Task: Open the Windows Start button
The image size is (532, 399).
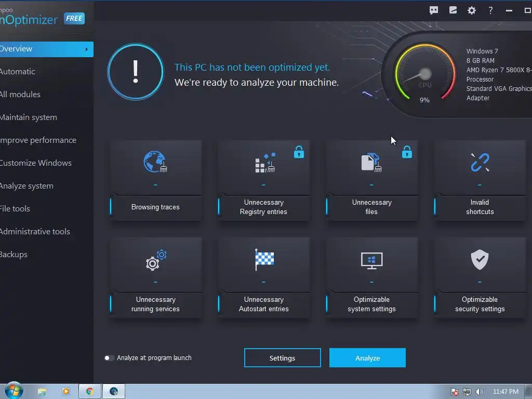Action: click(x=13, y=391)
